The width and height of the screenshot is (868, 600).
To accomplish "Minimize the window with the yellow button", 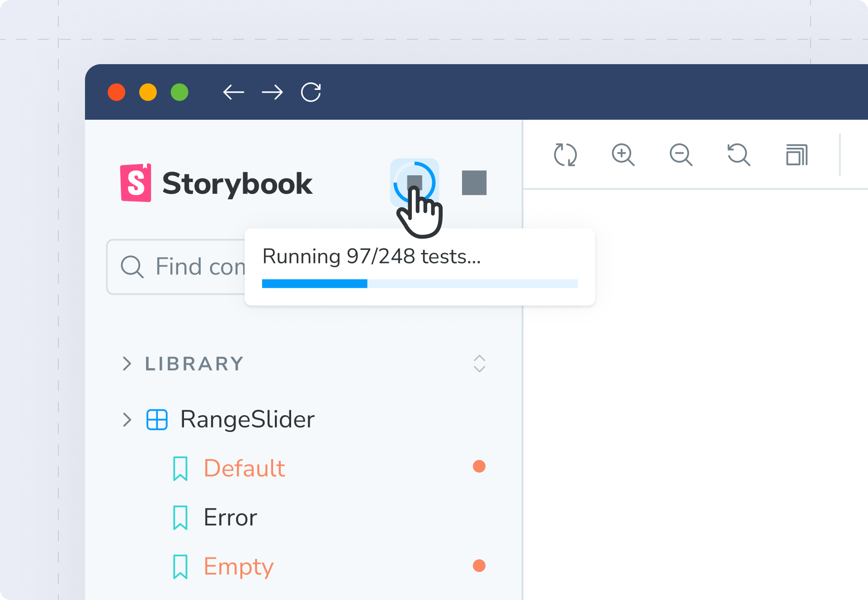I will point(148,92).
